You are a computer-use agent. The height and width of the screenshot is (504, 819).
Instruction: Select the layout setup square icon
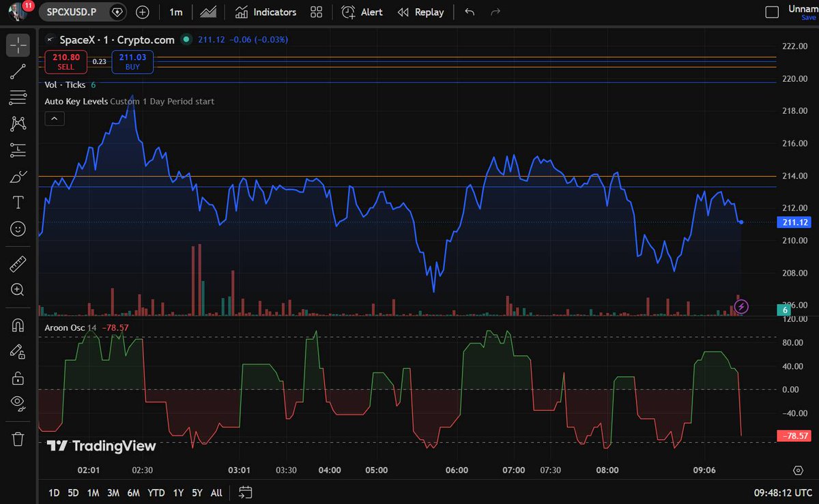772,12
